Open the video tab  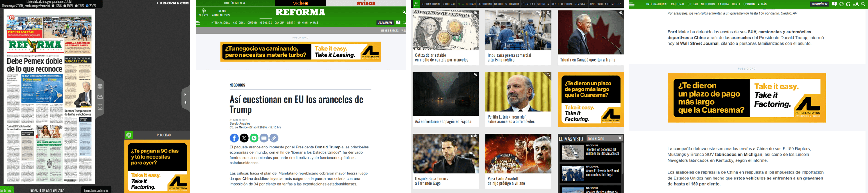point(301,3)
